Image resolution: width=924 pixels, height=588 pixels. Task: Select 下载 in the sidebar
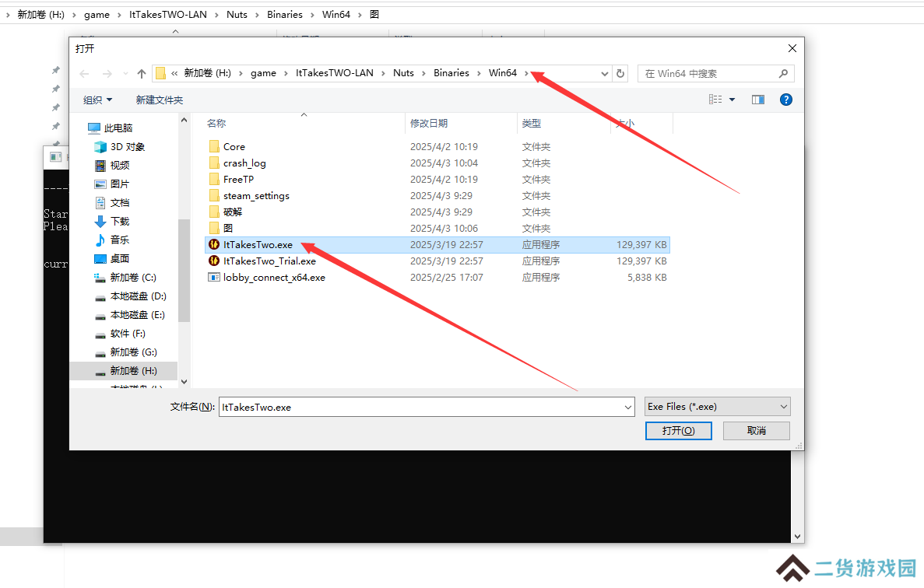[x=112, y=222]
